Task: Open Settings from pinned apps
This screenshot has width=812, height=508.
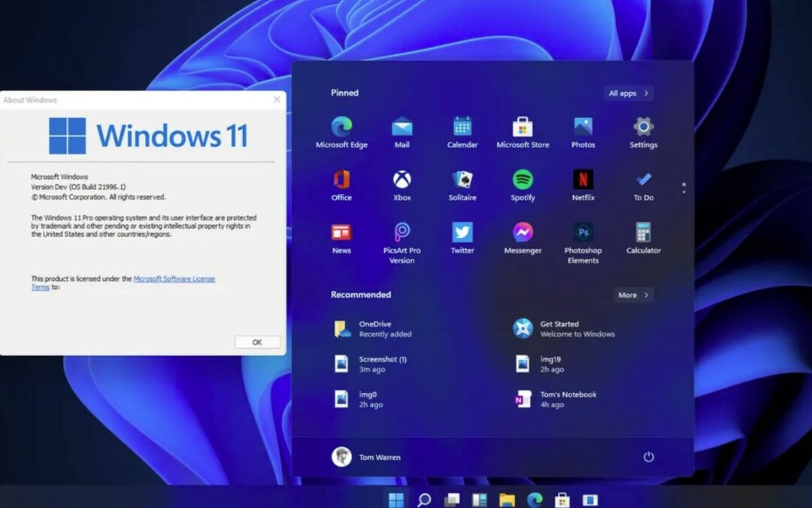Action: pyautogui.click(x=643, y=132)
